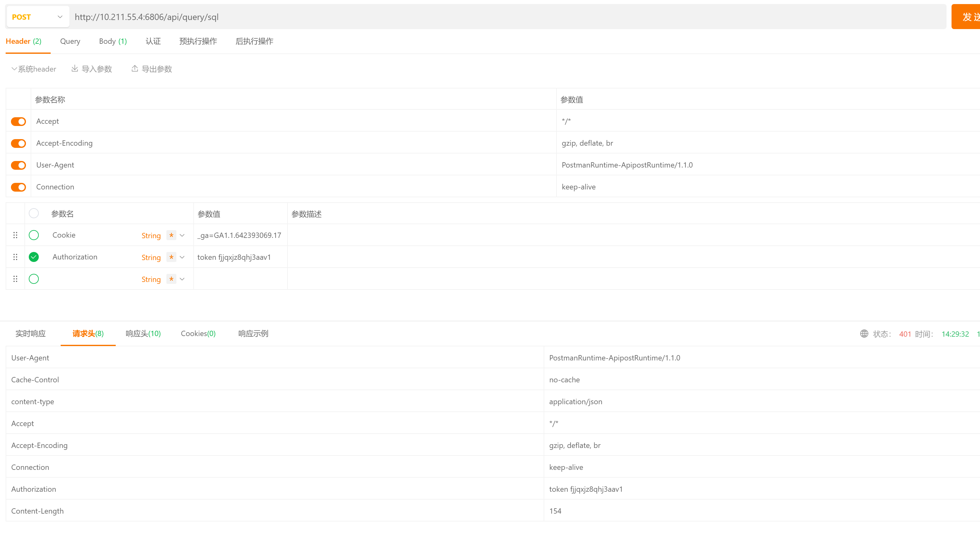Click the export parameters upload icon
The height and width of the screenshot is (558, 980).
[x=135, y=68]
